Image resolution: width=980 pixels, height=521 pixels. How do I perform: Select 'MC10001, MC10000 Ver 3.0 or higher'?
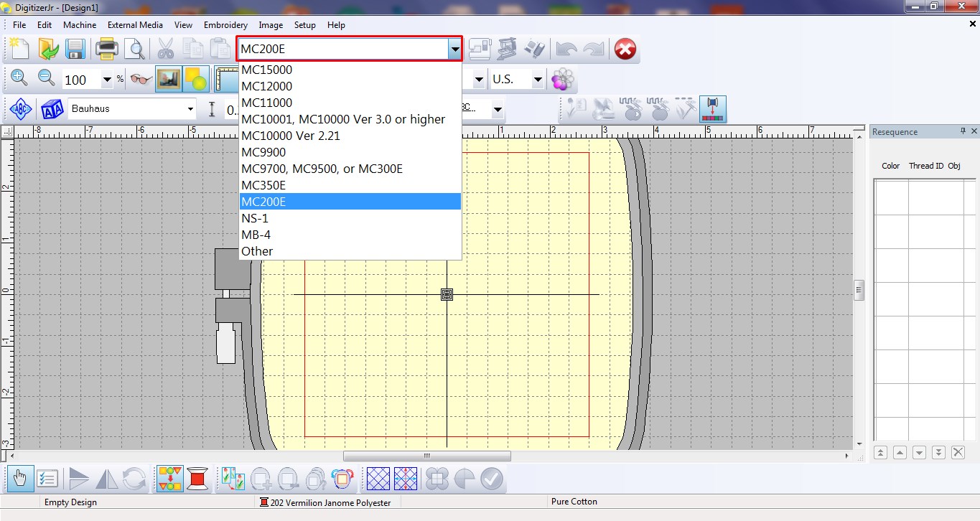pyautogui.click(x=350, y=119)
